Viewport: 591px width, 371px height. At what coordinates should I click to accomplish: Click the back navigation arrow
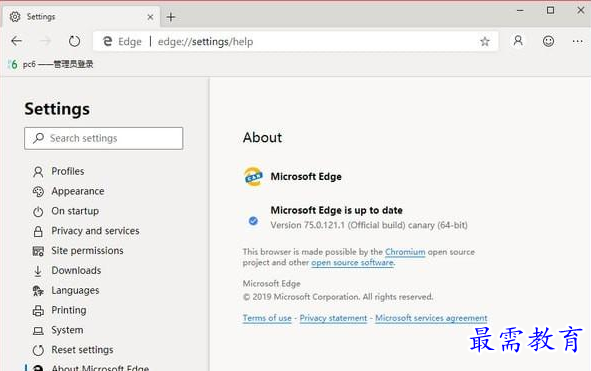(x=17, y=41)
